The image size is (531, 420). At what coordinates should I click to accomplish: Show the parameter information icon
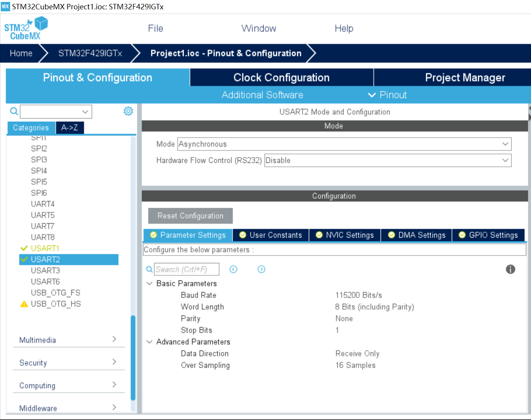click(x=510, y=269)
